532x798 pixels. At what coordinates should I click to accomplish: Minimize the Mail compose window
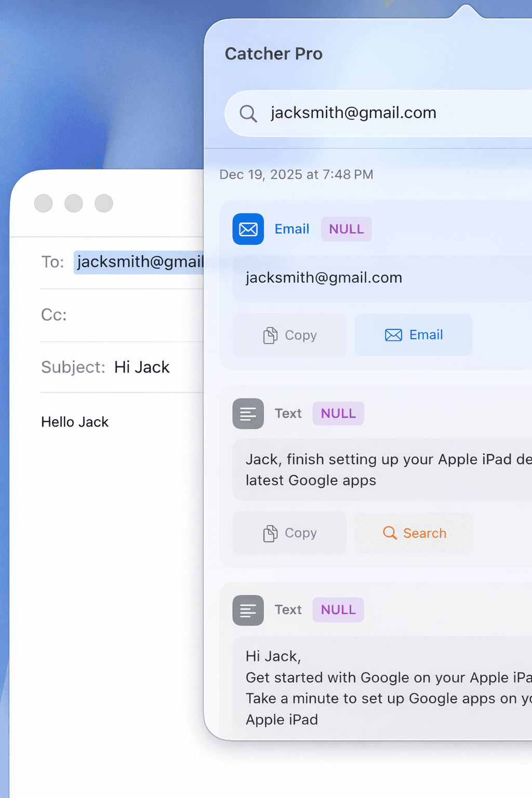(x=74, y=203)
